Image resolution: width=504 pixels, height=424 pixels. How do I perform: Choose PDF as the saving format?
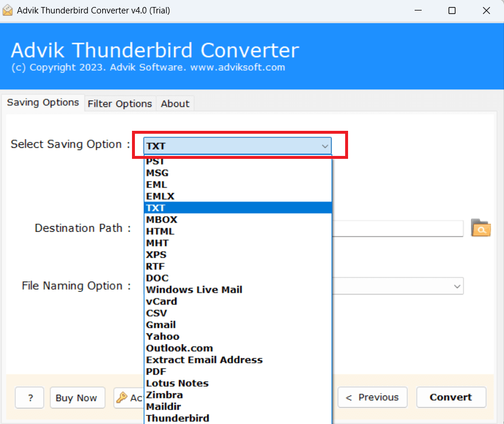(238, 371)
